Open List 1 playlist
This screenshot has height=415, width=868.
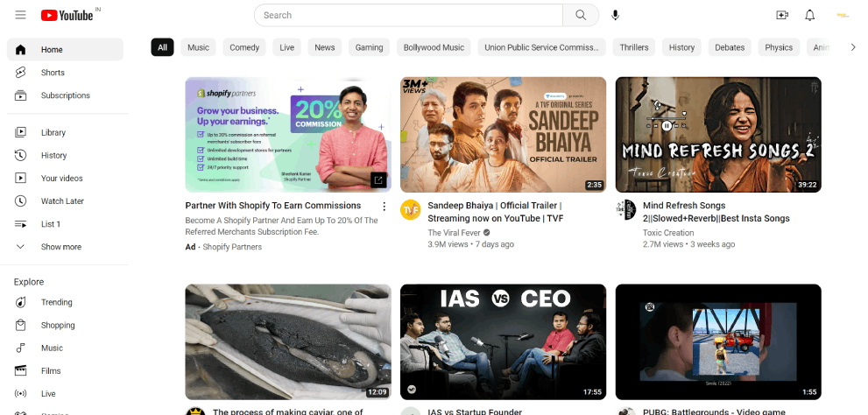(x=66, y=224)
